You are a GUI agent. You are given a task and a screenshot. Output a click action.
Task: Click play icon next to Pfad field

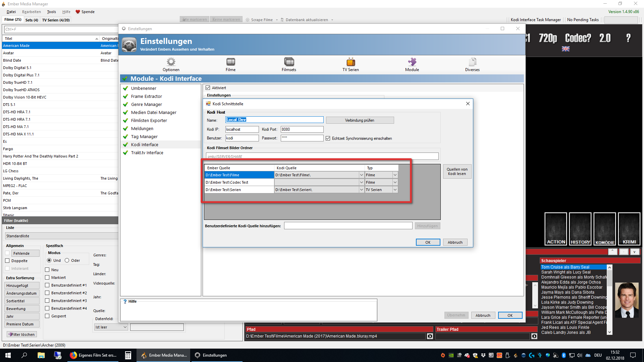click(430, 336)
